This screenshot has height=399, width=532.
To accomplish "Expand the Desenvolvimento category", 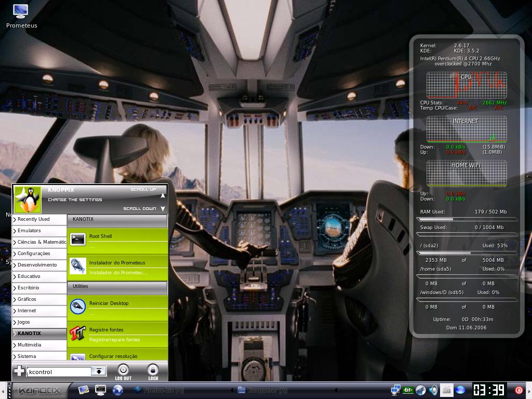I will click(x=39, y=265).
